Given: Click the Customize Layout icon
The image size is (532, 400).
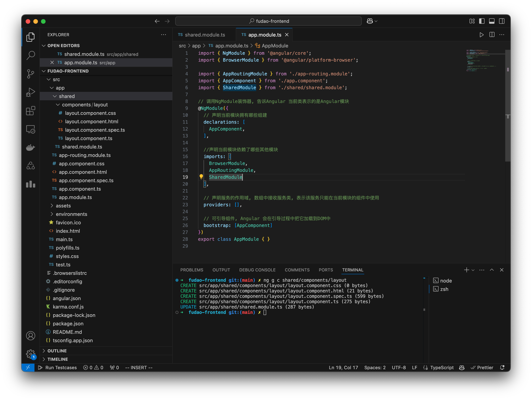Looking at the screenshot, I should coord(472,21).
